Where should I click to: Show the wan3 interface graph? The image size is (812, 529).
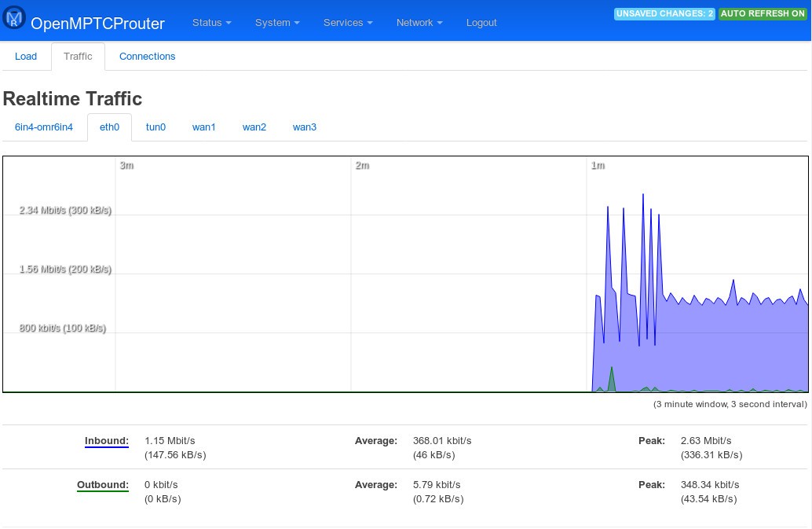(305, 127)
